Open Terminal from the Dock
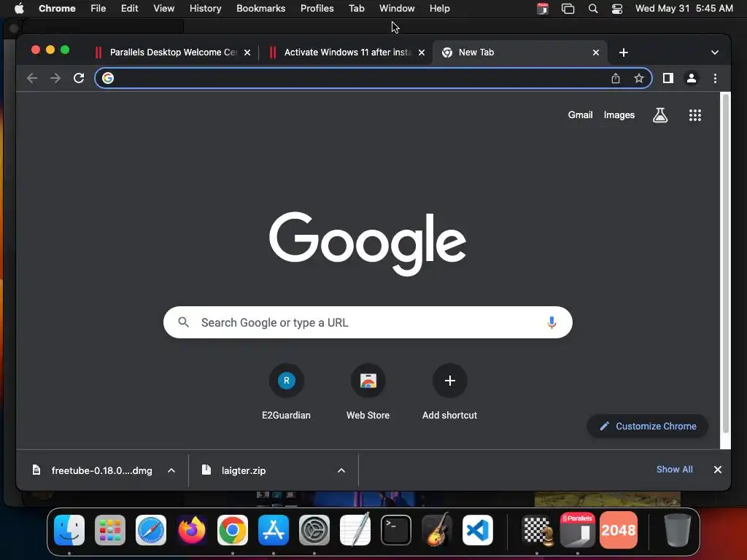Screen dimensions: 747x560 point(396,530)
